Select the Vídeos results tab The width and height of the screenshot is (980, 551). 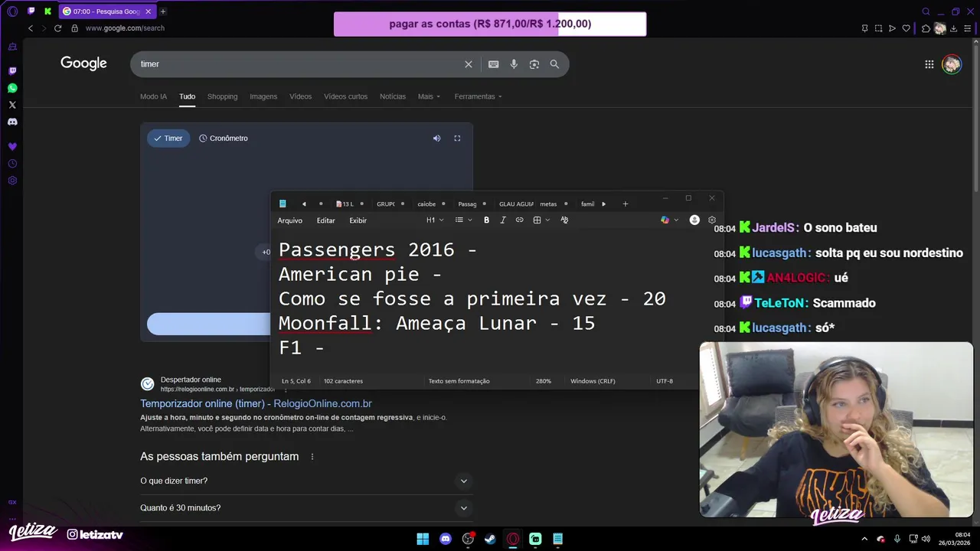(300, 96)
